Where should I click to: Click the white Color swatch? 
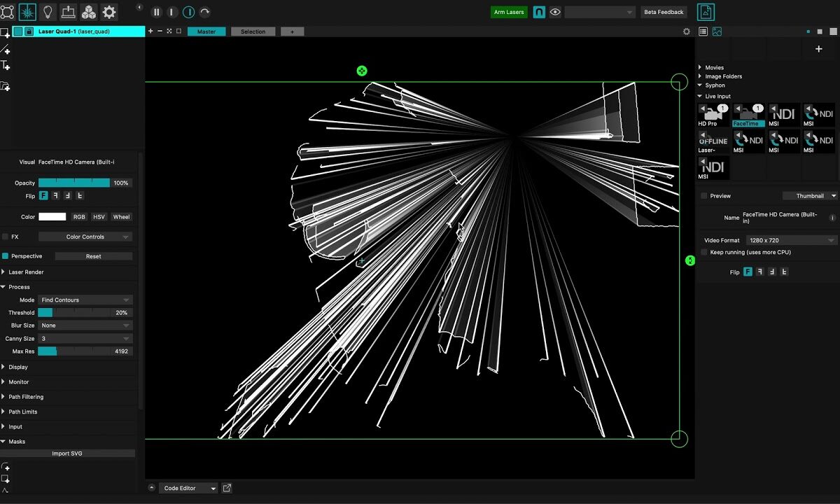(52, 217)
